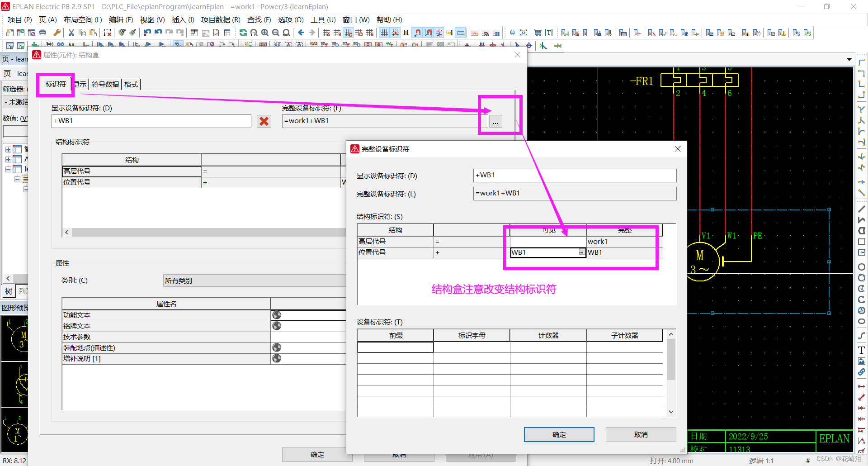Click the shopping cart icon in the toolbar
Viewport: 868px width, 466px height.
538,33
